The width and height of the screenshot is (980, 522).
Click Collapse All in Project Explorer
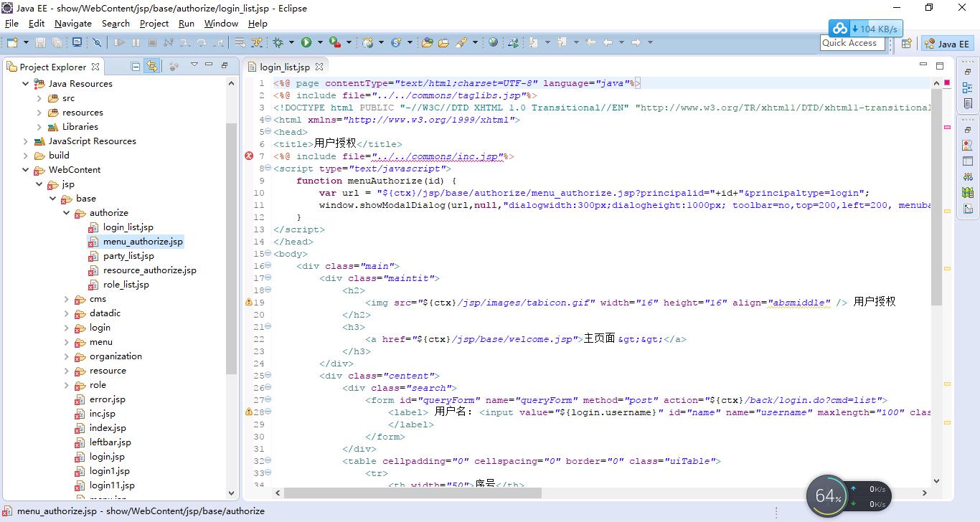click(136, 66)
